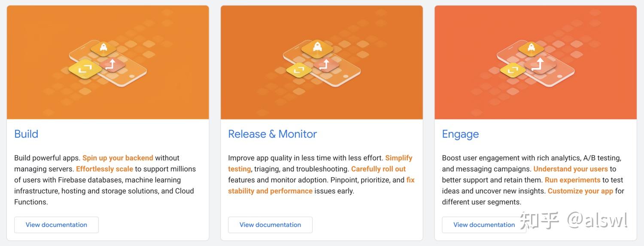Click the yellow expand-frame icon in Build banner
The width and height of the screenshot is (644, 246).
pyautogui.click(x=85, y=68)
